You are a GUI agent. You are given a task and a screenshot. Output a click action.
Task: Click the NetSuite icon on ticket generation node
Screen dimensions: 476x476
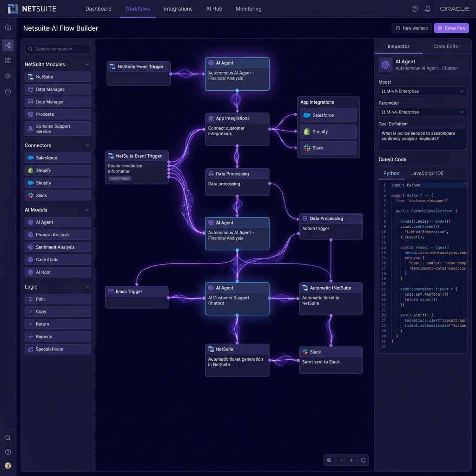(x=211, y=349)
